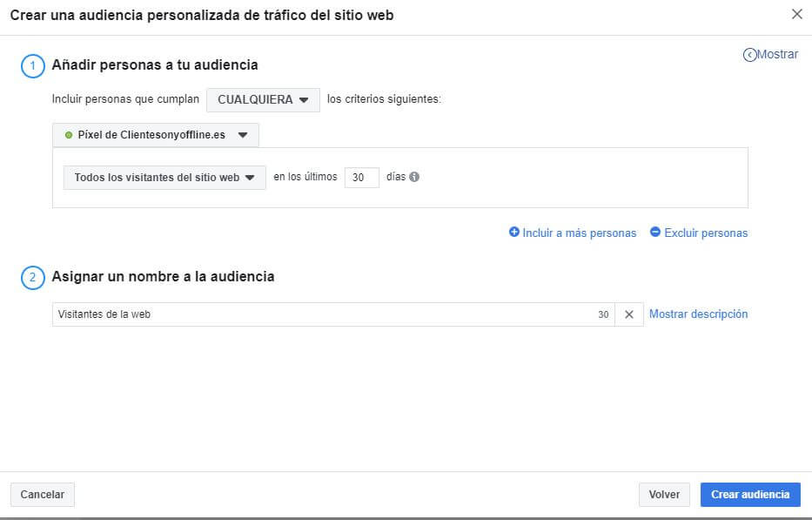Open Todos los visitantes del sitio web dropdown

pyautogui.click(x=164, y=178)
